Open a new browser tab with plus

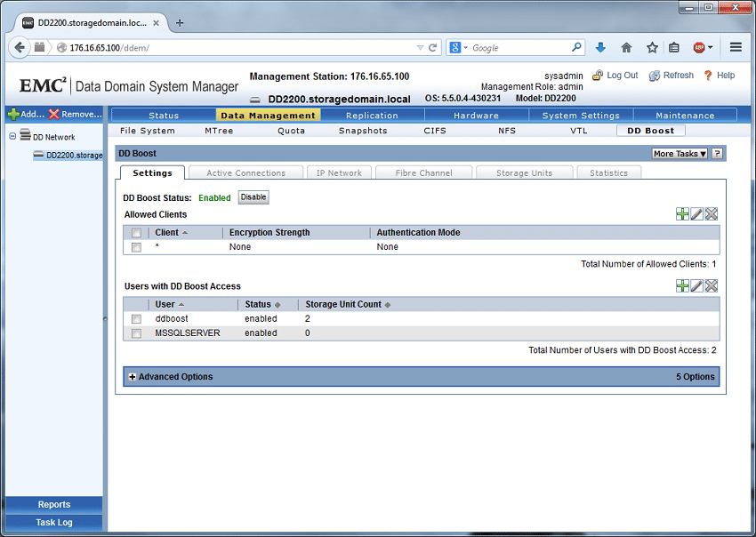click(x=180, y=22)
